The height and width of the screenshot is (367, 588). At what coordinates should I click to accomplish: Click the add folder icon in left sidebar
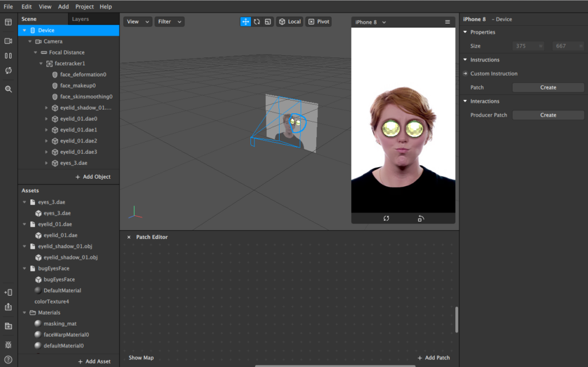8,326
